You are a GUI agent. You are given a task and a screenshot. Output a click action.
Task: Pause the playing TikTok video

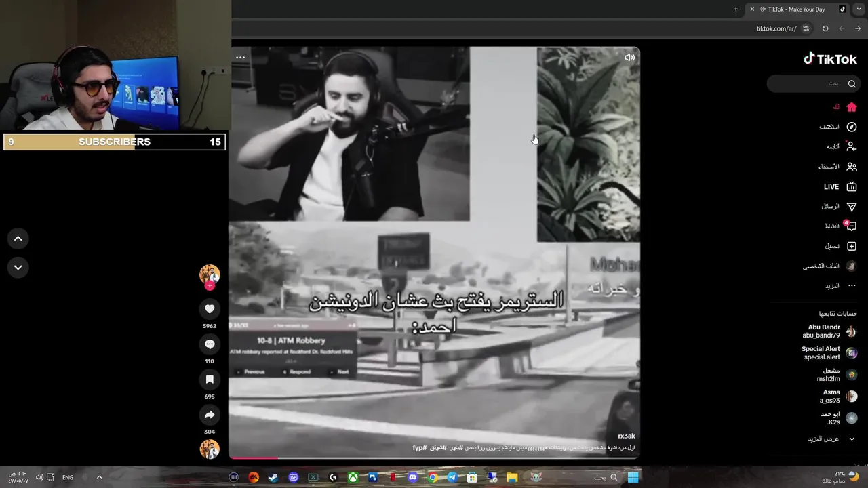tap(434, 253)
